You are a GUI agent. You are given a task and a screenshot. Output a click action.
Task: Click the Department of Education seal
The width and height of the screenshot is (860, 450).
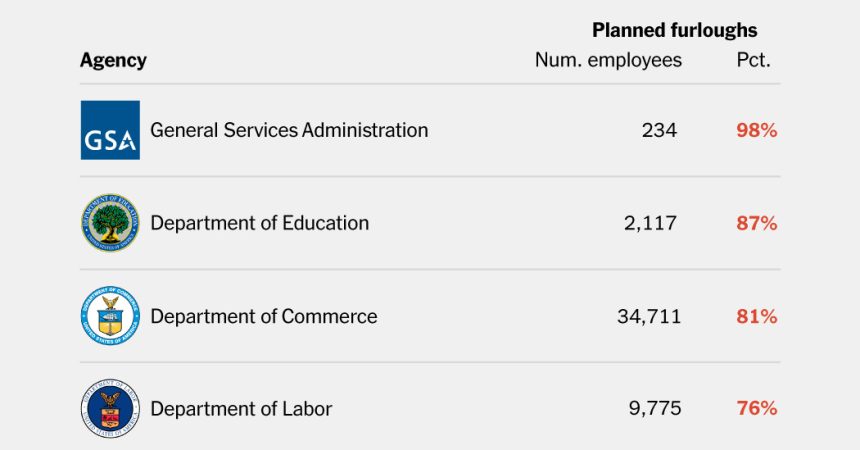tap(110, 223)
